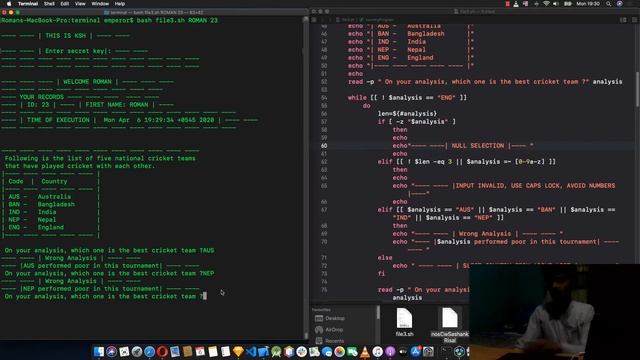Screen dimensions: 640x360
Task: Click the code editor vertical scrollbar
Action: pos(637,90)
